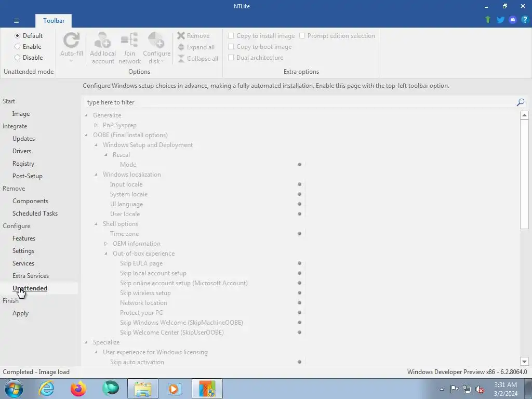Show hidden tray icons arrow
Viewport: 532px width, 399px height.
(x=442, y=389)
